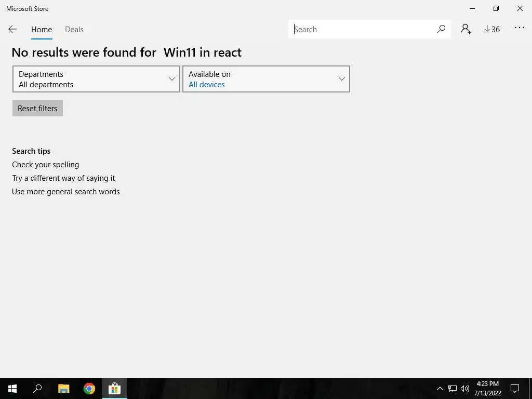Open the sign-in account icon

tap(466, 29)
